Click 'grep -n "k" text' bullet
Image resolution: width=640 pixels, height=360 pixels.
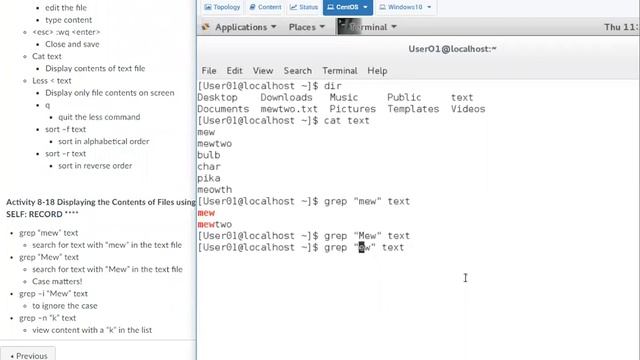pyautogui.click(x=47, y=318)
